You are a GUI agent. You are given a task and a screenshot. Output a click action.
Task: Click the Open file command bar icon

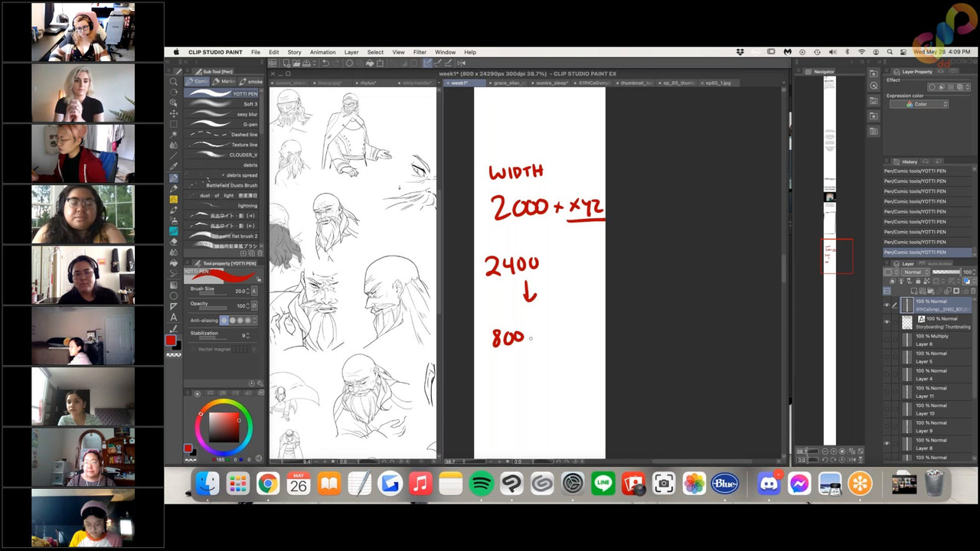click(x=296, y=63)
